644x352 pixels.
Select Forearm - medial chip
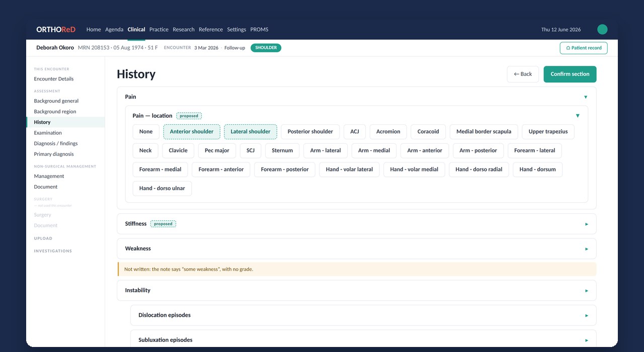[160, 169]
